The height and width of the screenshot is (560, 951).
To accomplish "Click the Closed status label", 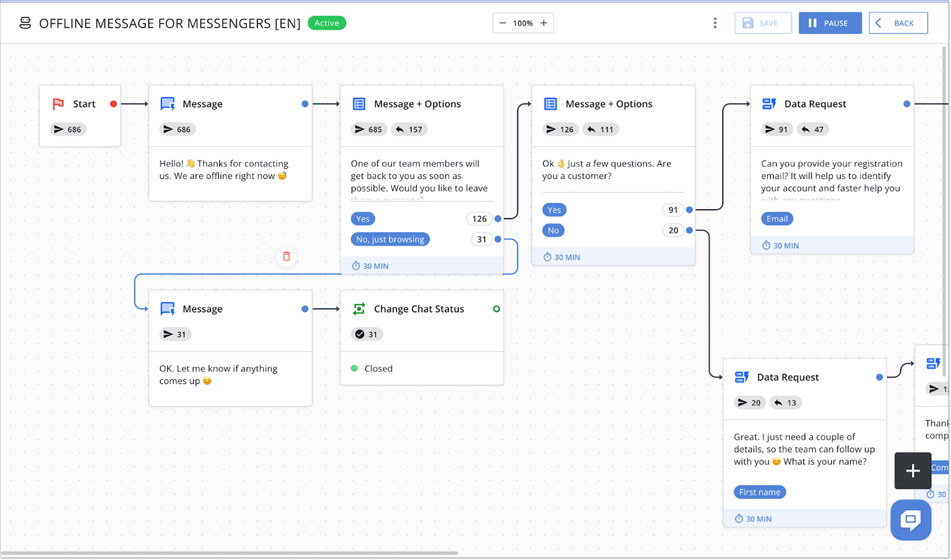I will (378, 368).
